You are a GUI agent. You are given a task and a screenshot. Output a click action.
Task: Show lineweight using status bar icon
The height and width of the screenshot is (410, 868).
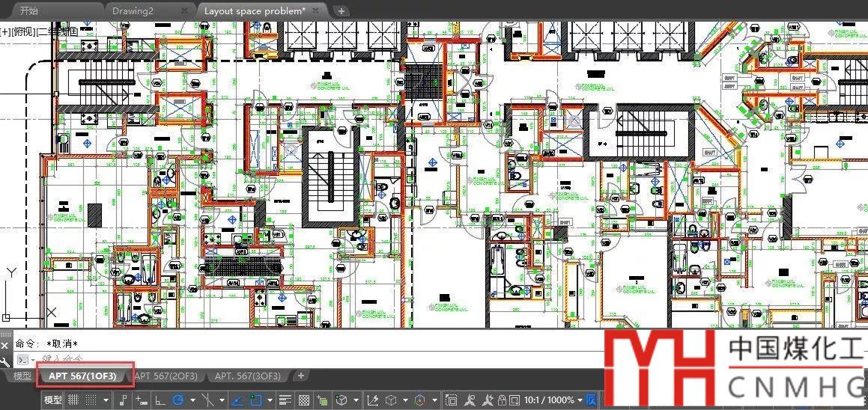pyautogui.click(x=285, y=400)
